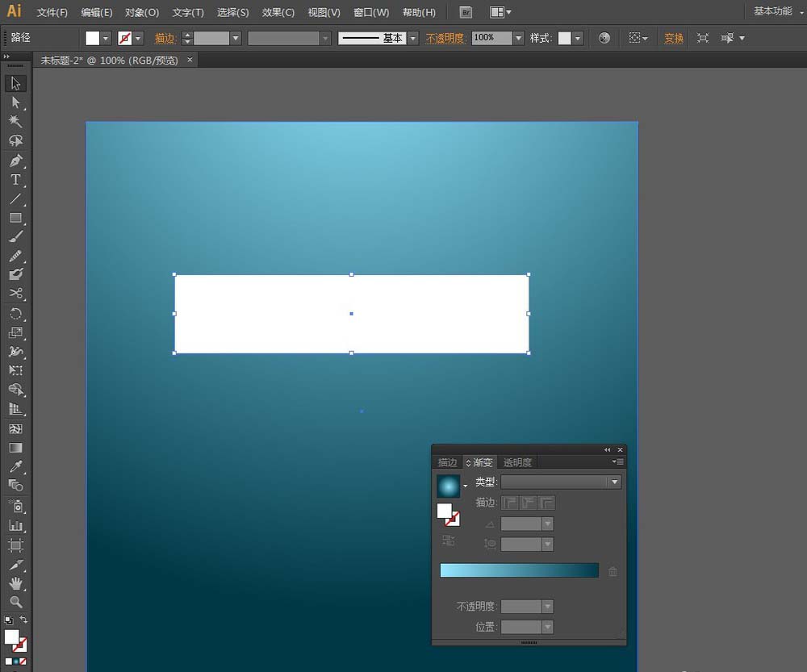Select the Direct Selection tool
Viewport: 807px width, 672px height.
(x=15, y=102)
